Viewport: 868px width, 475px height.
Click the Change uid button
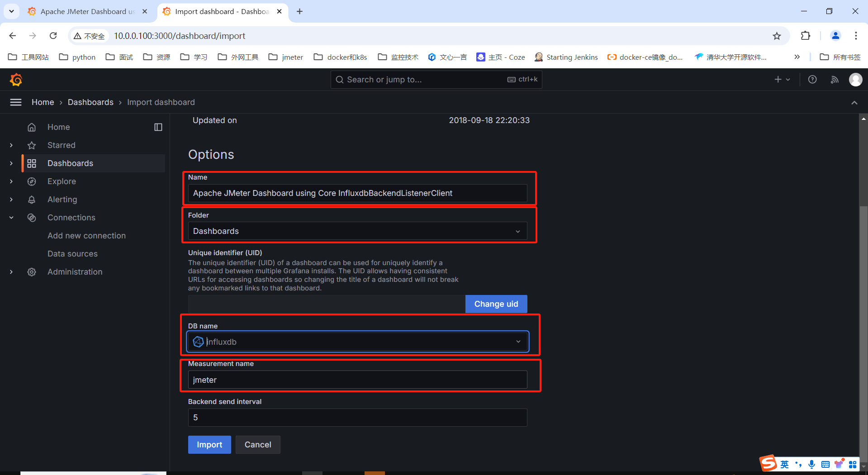pyautogui.click(x=496, y=304)
